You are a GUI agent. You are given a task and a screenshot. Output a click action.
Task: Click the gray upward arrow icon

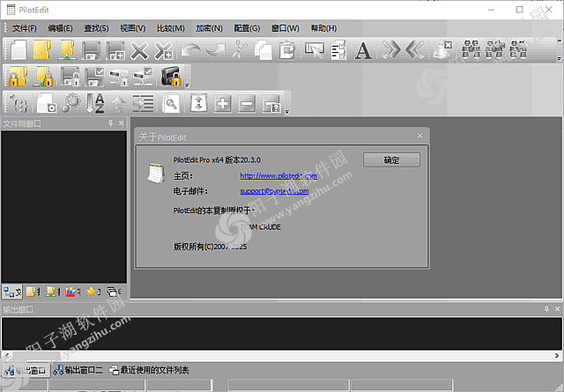(x=118, y=104)
